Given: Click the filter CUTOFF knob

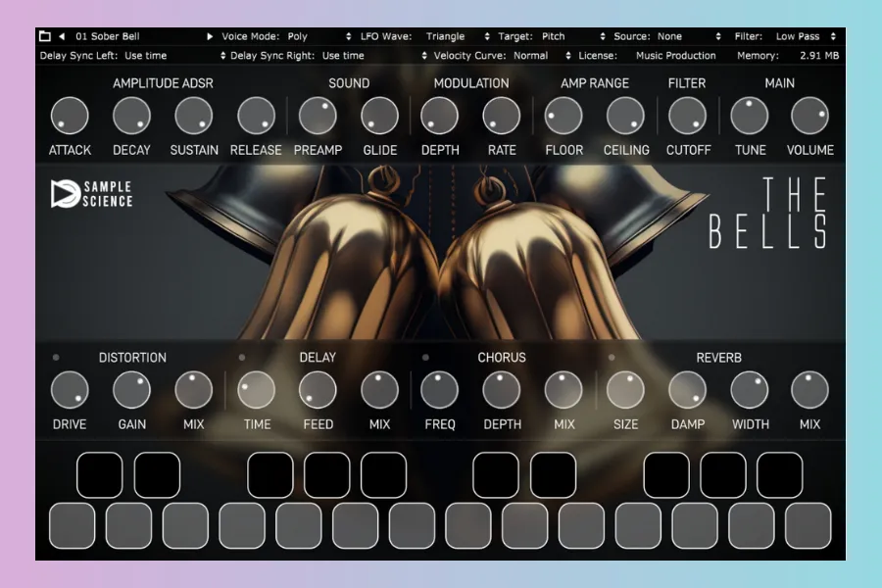Looking at the screenshot, I should [687, 117].
